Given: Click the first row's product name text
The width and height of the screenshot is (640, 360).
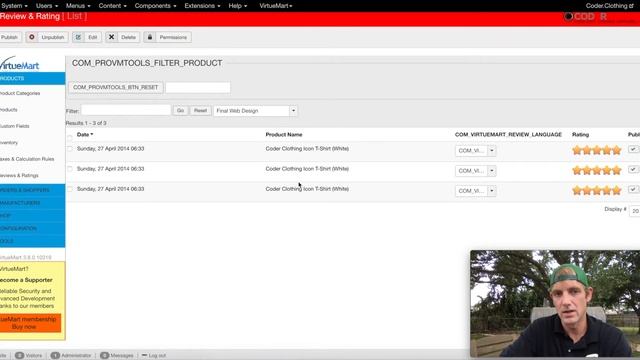Looking at the screenshot, I should pyautogui.click(x=307, y=149).
